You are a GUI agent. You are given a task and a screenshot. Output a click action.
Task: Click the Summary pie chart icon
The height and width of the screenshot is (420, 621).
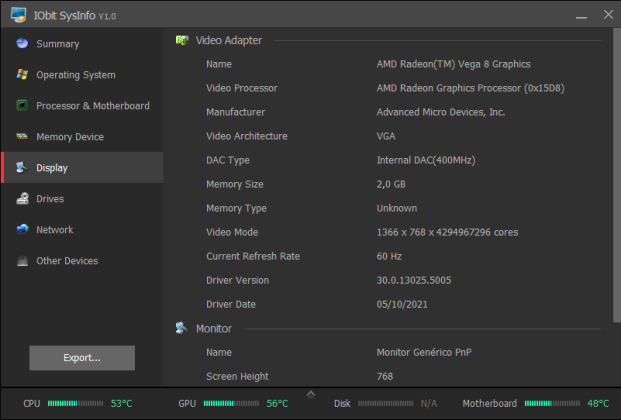coord(22,43)
